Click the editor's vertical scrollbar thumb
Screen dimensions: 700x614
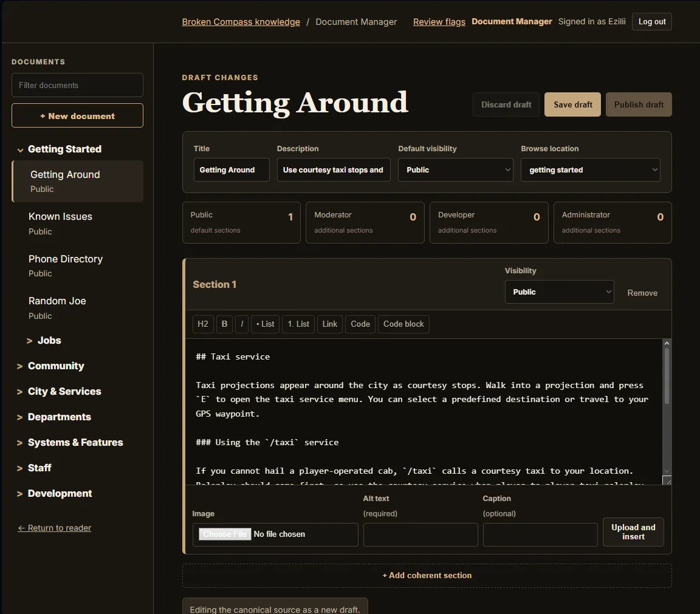tap(667, 376)
